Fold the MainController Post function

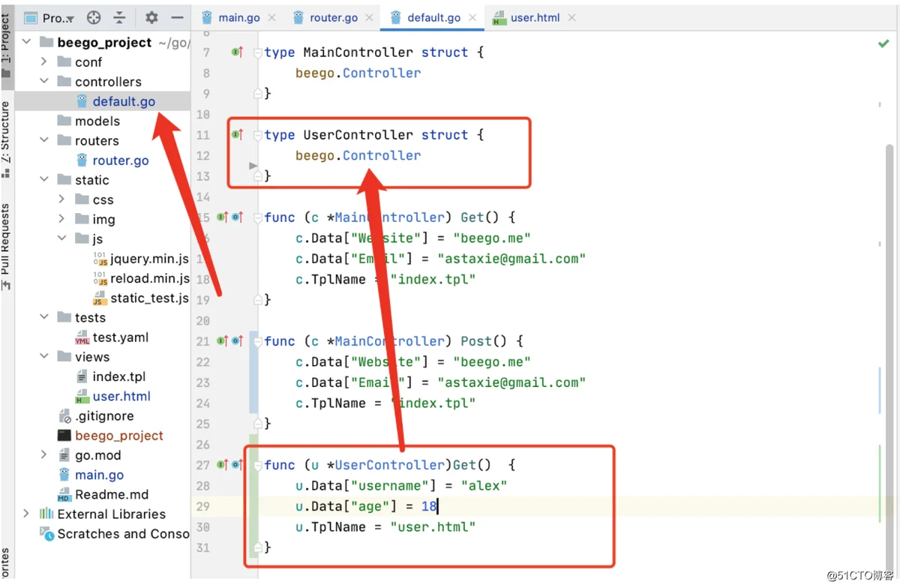coord(258,342)
